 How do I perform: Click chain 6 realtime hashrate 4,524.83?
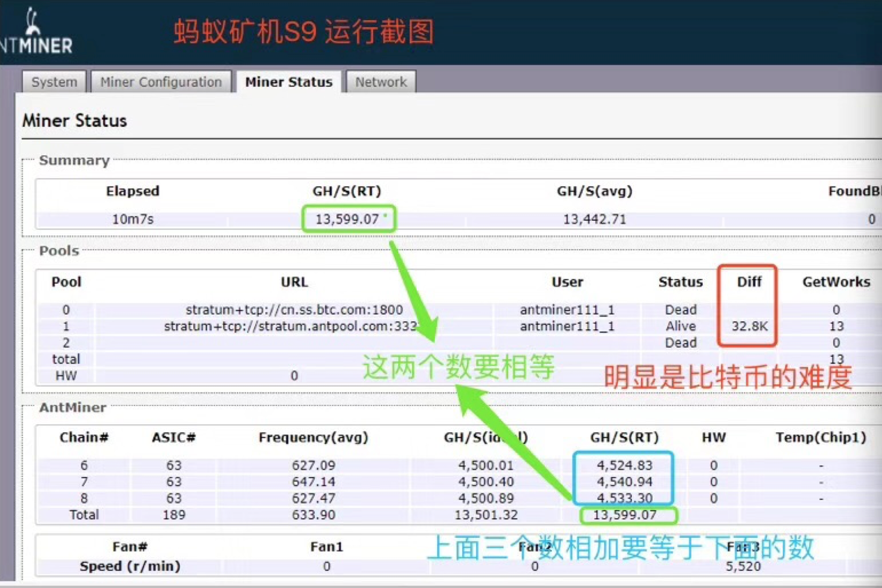click(x=624, y=465)
